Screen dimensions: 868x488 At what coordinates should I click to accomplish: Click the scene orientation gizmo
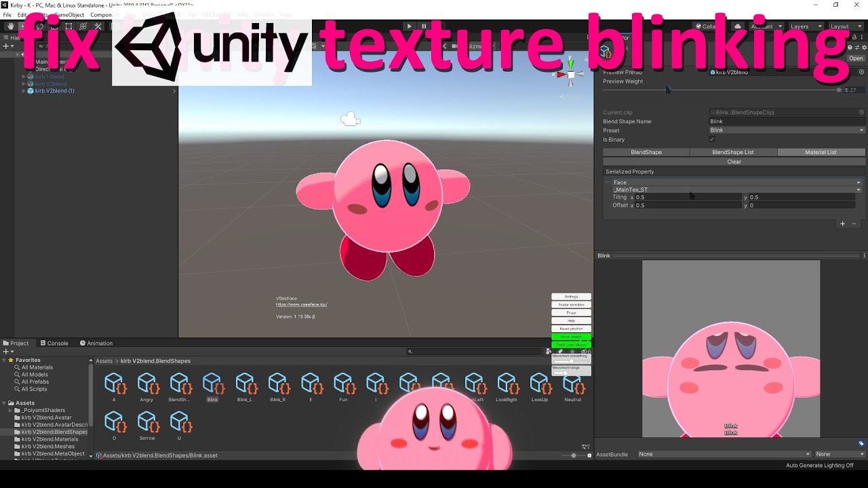(571, 73)
